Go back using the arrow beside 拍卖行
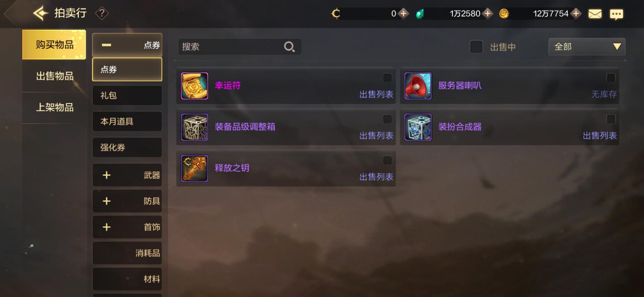644x297 pixels. point(40,13)
